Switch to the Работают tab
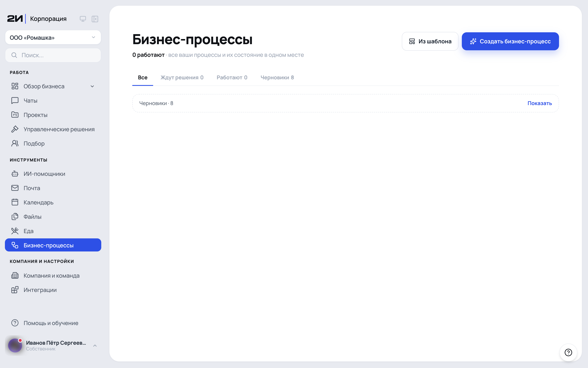 pos(232,78)
